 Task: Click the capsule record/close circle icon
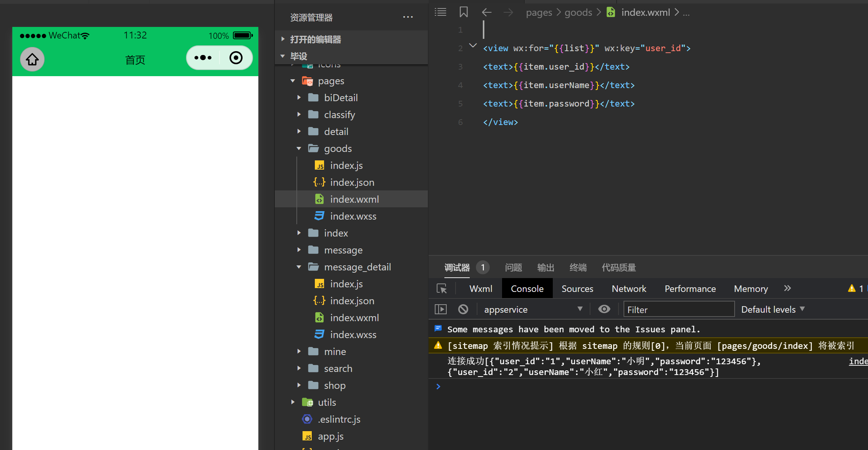click(236, 58)
